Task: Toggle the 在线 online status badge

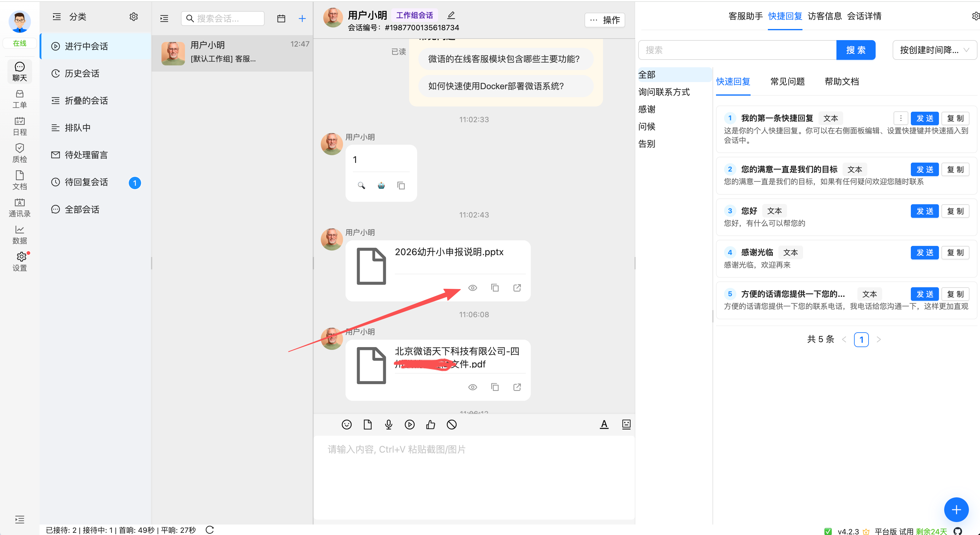Action: (19, 43)
